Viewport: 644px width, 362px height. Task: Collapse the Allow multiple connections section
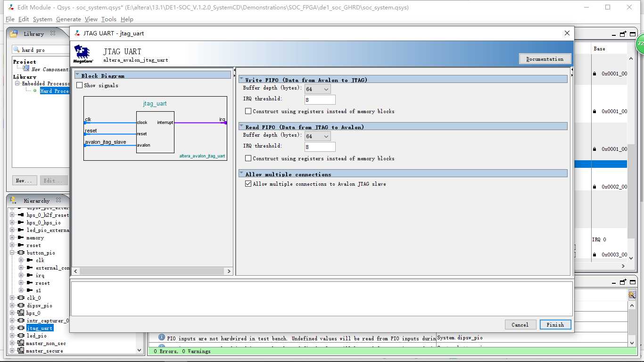click(x=241, y=173)
